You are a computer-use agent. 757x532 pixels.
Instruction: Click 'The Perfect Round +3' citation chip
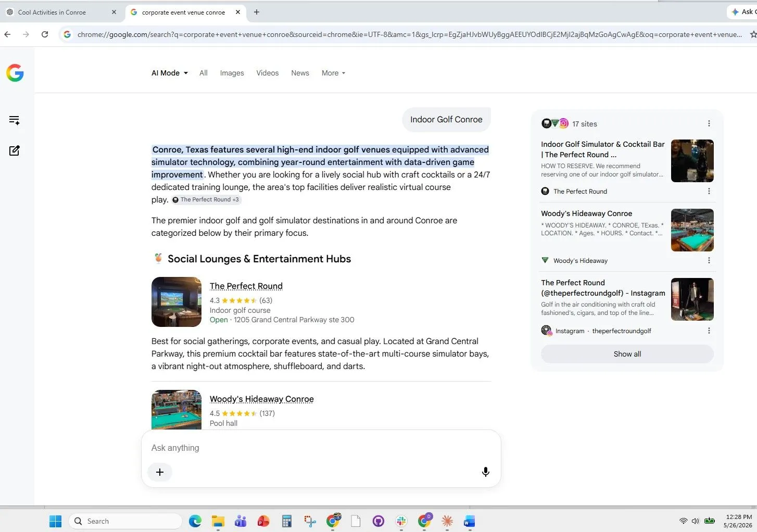click(x=206, y=199)
